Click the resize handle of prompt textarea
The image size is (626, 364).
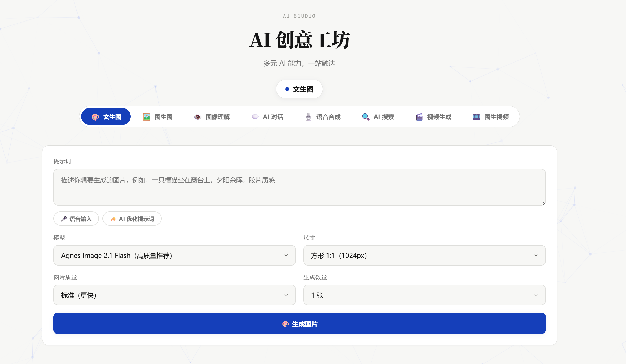pyautogui.click(x=543, y=203)
